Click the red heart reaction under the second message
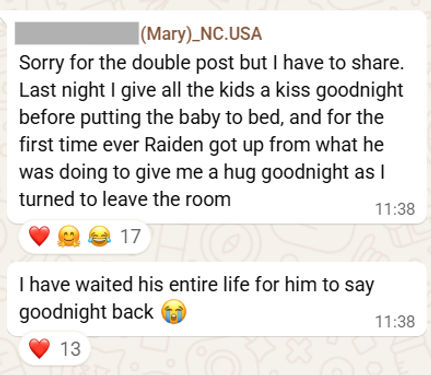This screenshot has height=375, width=431. pyautogui.click(x=39, y=348)
